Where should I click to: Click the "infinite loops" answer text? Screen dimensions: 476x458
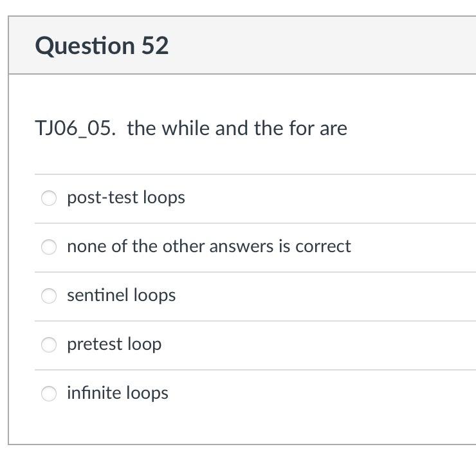point(117,393)
